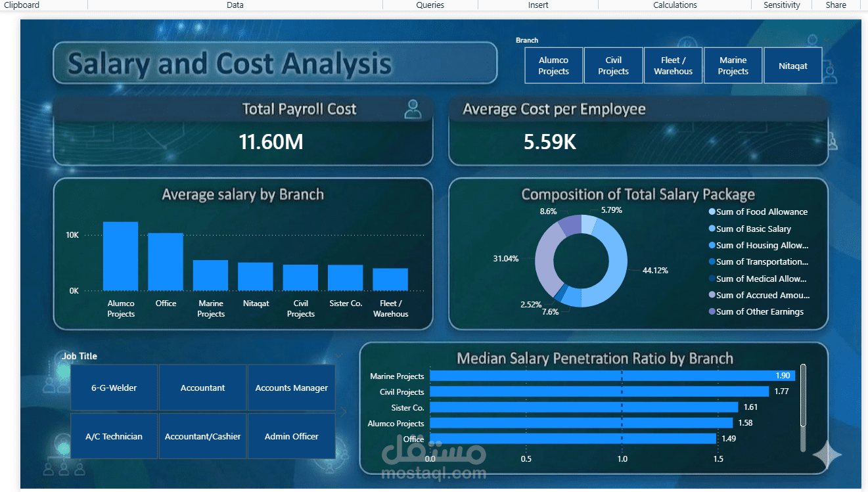868x492 pixels.
Task: Click Office 1.49 horizontal bar
Action: (573, 439)
